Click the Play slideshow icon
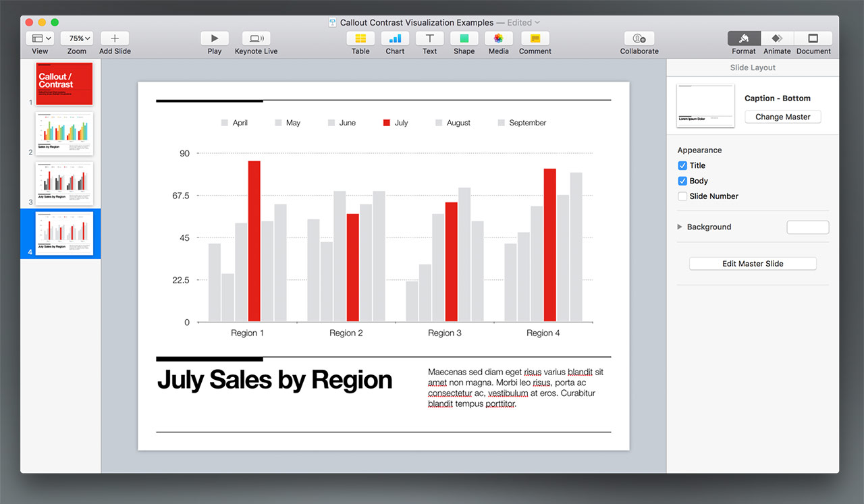 215,38
